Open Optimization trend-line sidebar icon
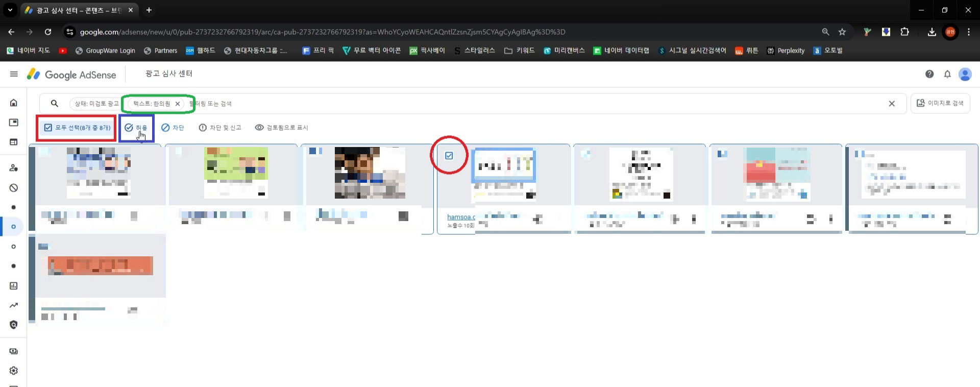Screen dimensions: 980x387 pyautogui.click(x=14, y=305)
